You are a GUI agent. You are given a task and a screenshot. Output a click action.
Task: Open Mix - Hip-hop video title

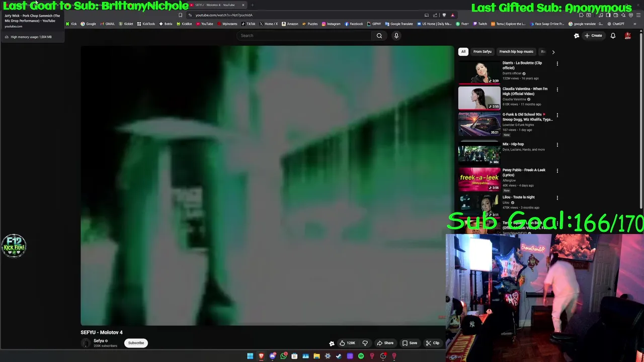point(513,144)
